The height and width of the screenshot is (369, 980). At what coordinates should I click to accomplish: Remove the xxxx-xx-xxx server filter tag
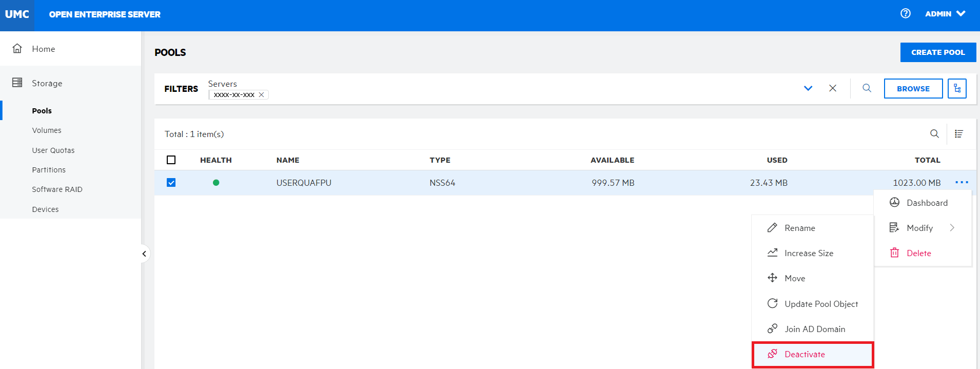[261, 95]
